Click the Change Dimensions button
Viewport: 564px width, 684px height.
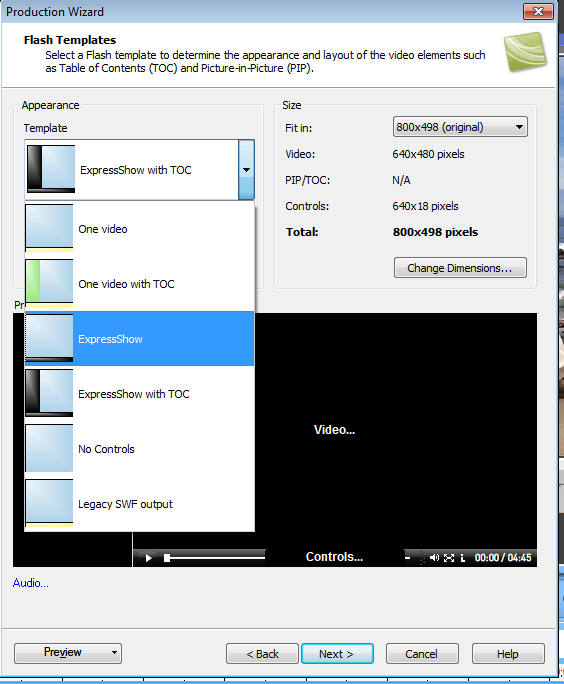460,267
